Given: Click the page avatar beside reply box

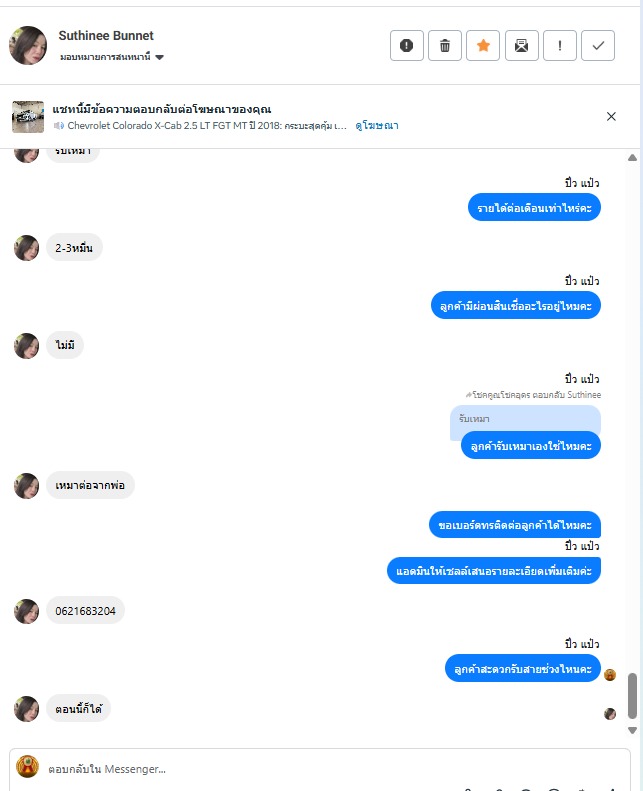Looking at the screenshot, I should pos(27,767).
